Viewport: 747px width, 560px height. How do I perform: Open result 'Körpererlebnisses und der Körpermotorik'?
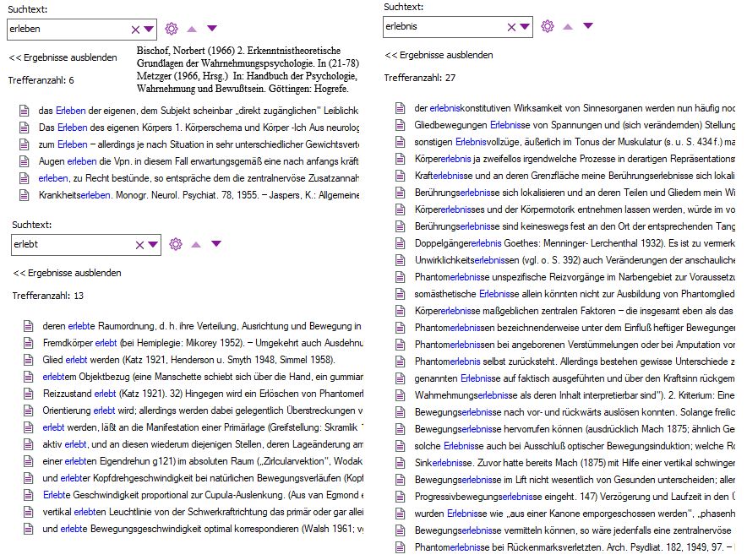coord(575,209)
